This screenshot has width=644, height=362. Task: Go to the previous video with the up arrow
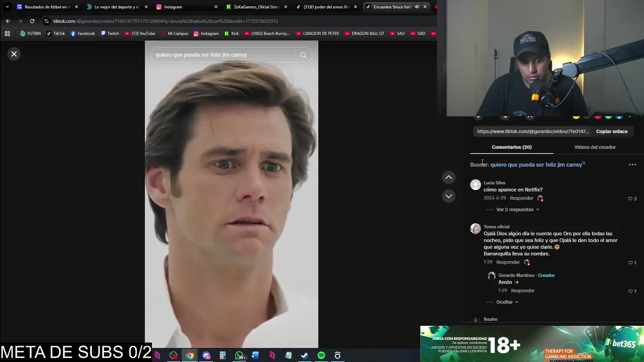tap(449, 177)
